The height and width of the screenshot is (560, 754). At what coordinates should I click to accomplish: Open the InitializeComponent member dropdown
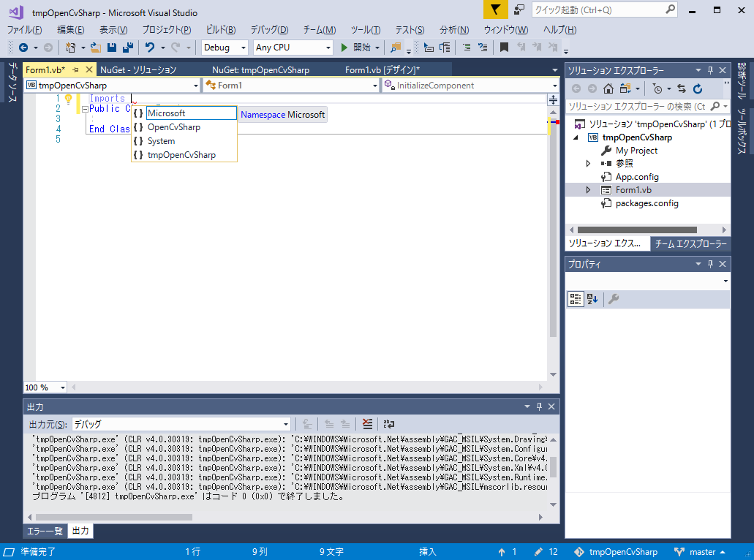[470, 85]
